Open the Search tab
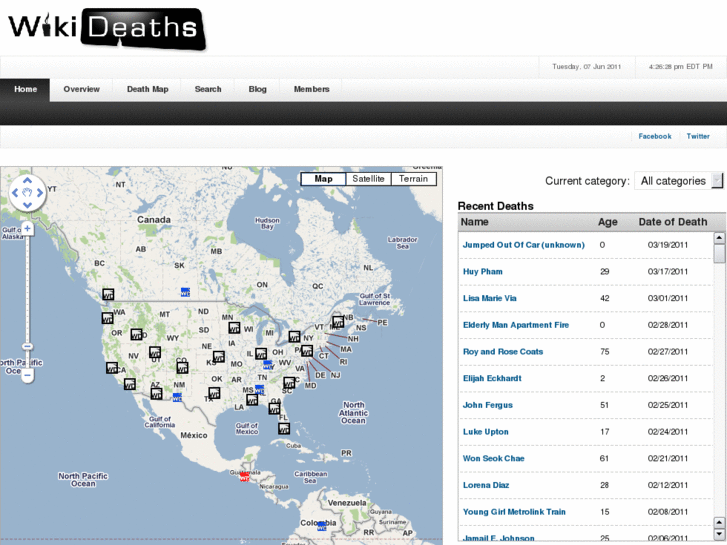 [x=208, y=90]
